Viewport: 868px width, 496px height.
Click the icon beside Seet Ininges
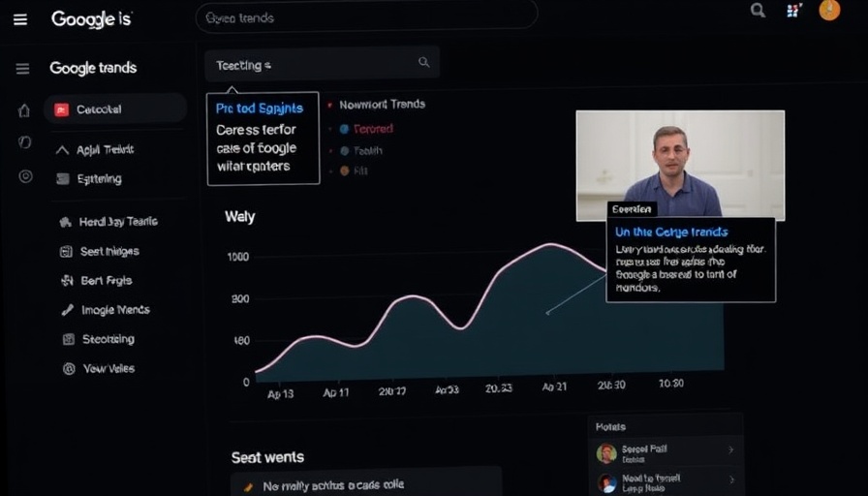coord(66,252)
